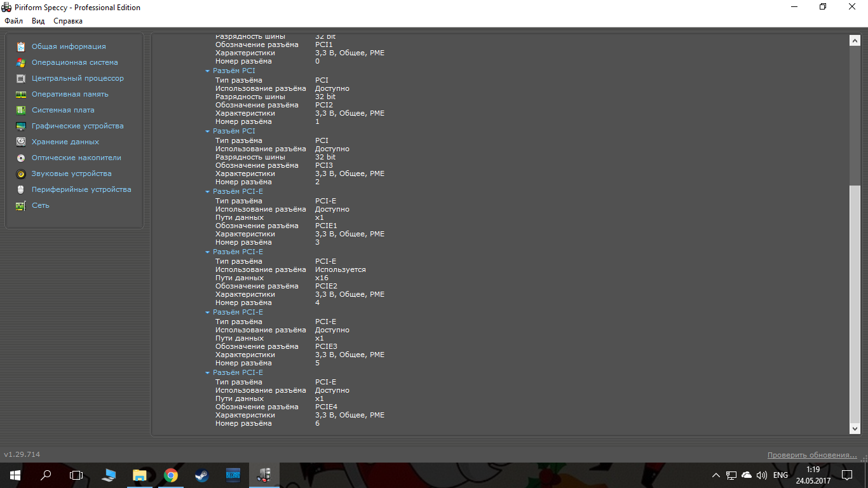Open Steam from the taskbar
The image size is (868, 488).
click(x=201, y=475)
